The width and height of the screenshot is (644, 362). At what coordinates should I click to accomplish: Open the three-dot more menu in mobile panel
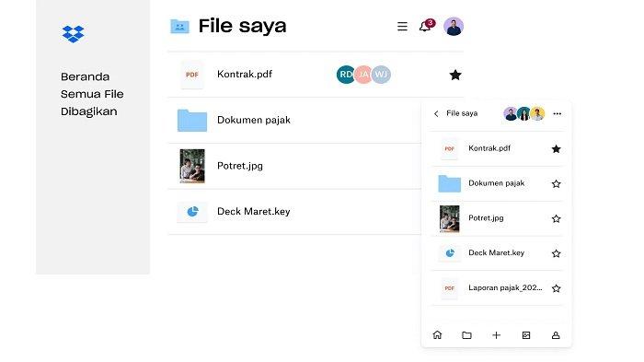point(557,113)
